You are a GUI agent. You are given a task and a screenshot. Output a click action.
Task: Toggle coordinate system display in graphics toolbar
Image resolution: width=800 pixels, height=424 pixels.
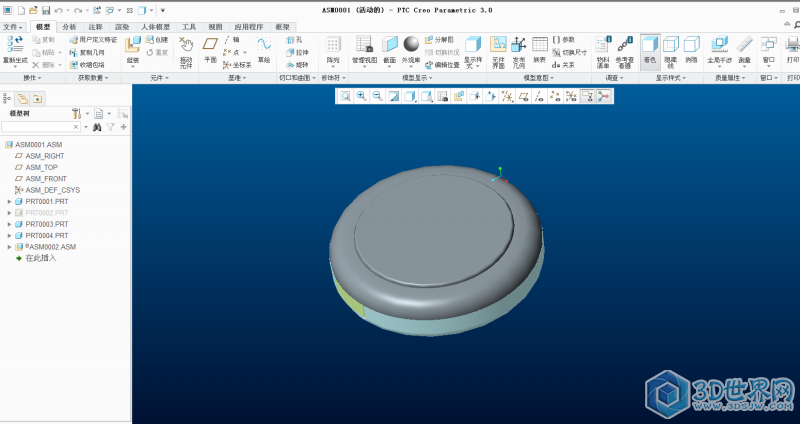click(x=571, y=96)
